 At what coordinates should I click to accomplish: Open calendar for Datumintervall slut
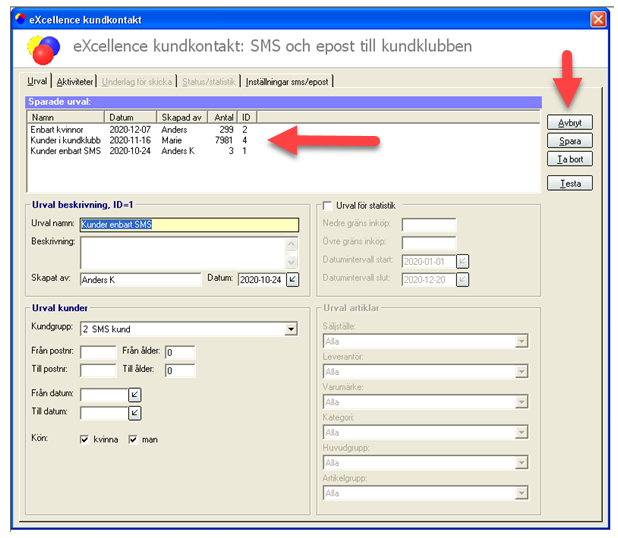click(462, 279)
